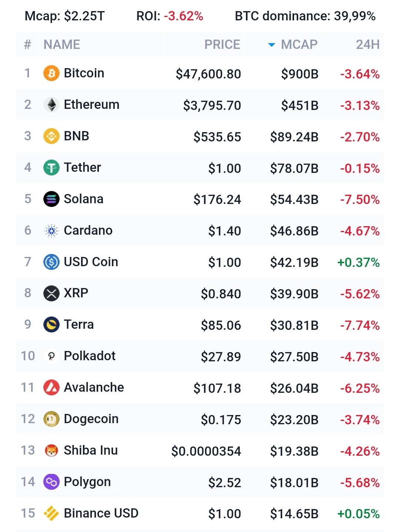This screenshot has width=400, height=532.
Task: Click the Polygon name link
Action: click(x=87, y=482)
